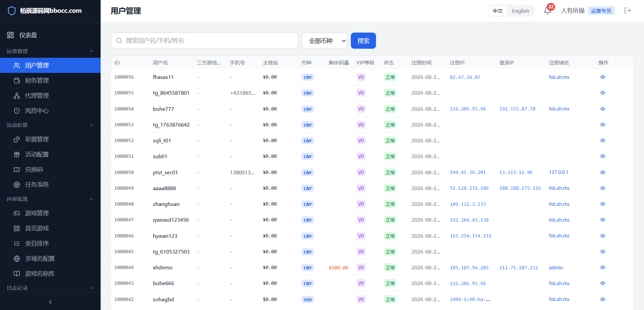Image resolution: width=644 pixels, height=310 pixels.
Task: Click phone number +631865... cell
Action: point(243,93)
